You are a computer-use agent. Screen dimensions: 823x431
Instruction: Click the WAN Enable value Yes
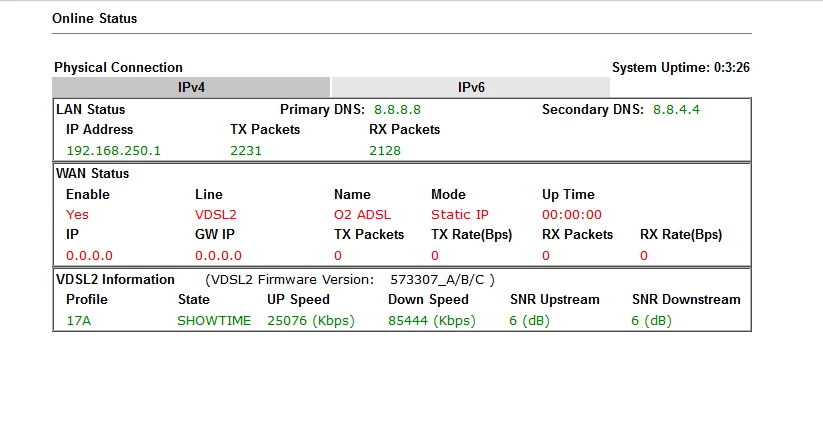click(x=77, y=214)
